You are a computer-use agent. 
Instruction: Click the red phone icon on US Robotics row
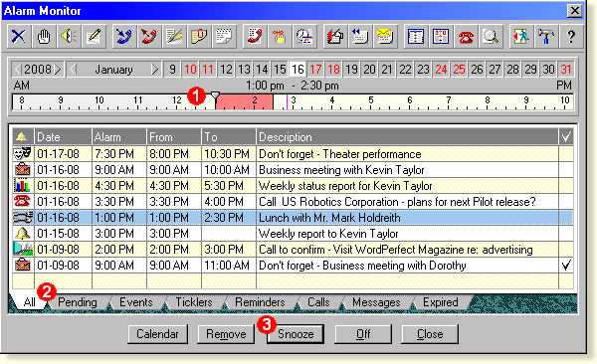pyautogui.click(x=23, y=202)
